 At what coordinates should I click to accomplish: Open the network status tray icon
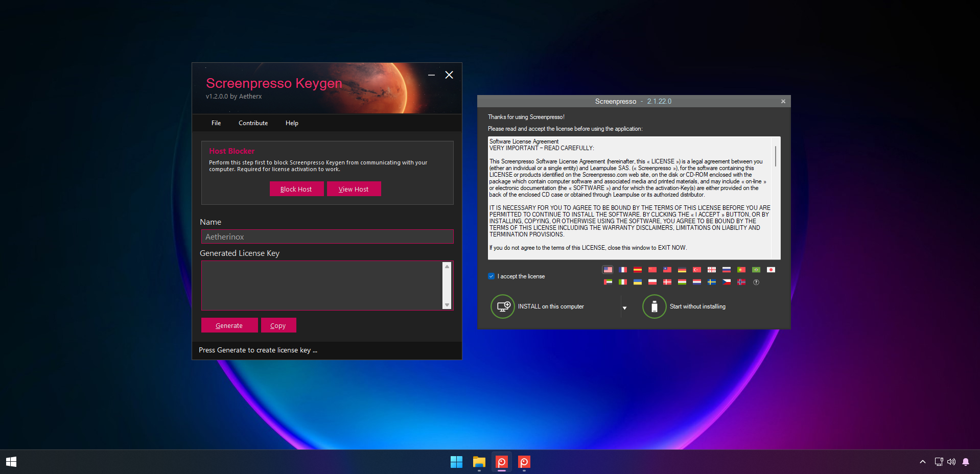click(939, 462)
